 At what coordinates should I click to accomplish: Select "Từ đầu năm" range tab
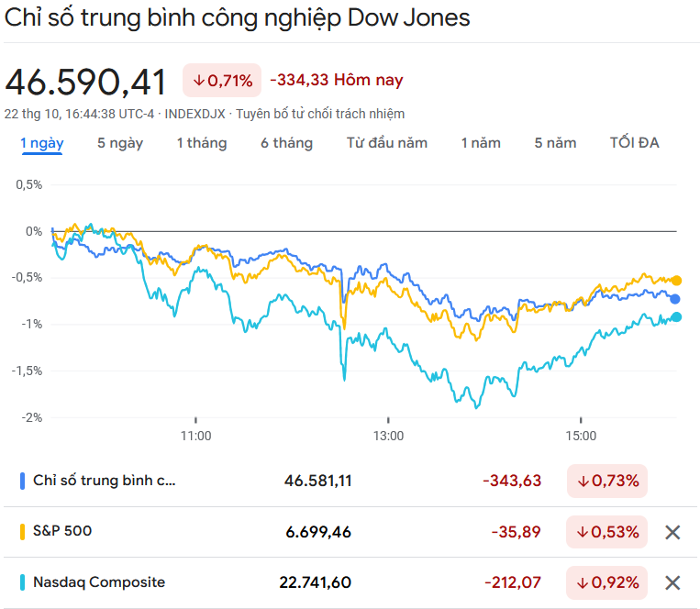click(x=387, y=143)
